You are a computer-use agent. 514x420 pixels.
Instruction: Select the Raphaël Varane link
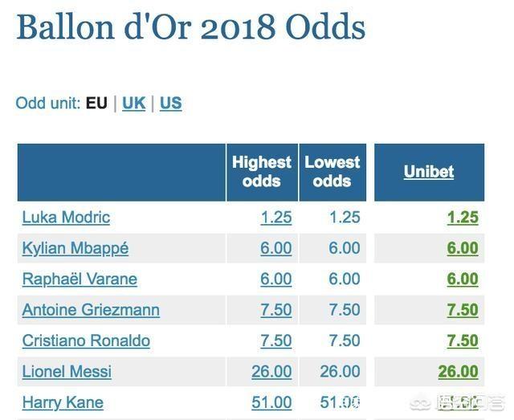tap(80, 279)
